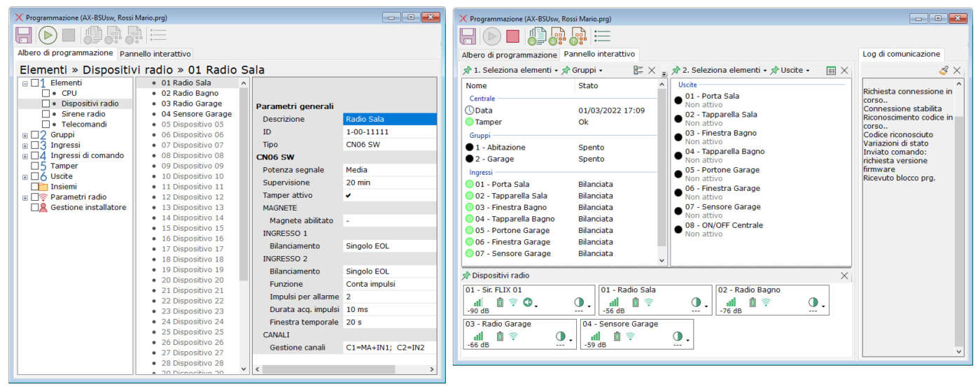Click the green play button in left window
Image resolution: width=980 pixels, height=391 pixels.
48,35
